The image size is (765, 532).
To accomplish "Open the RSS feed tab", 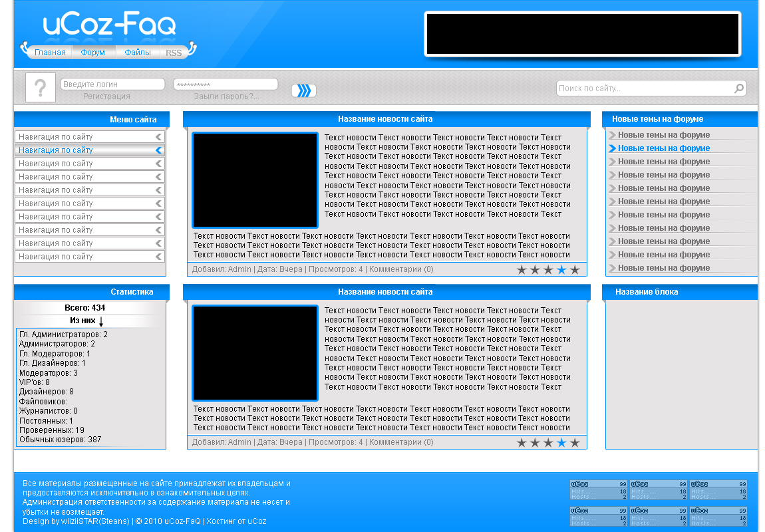I will (174, 53).
